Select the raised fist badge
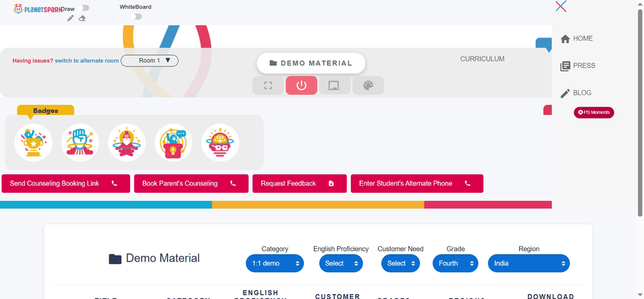This screenshot has width=644, height=299. [x=80, y=142]
